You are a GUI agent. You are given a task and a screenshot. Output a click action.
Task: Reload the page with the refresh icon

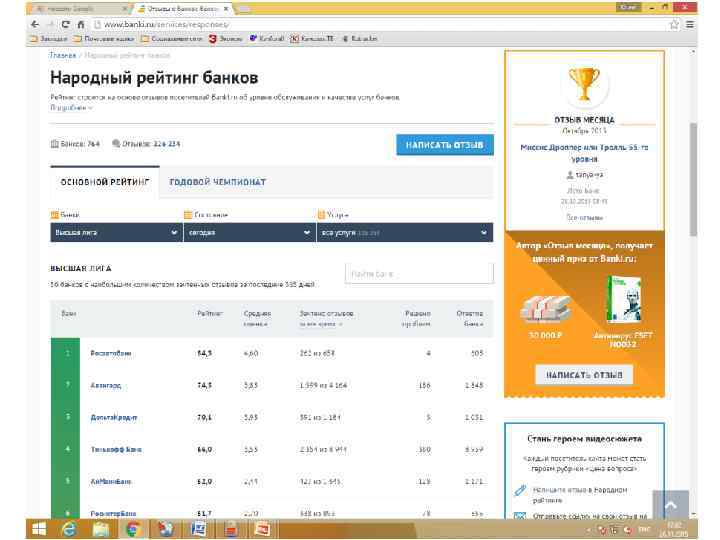click(x=66, y=24)
